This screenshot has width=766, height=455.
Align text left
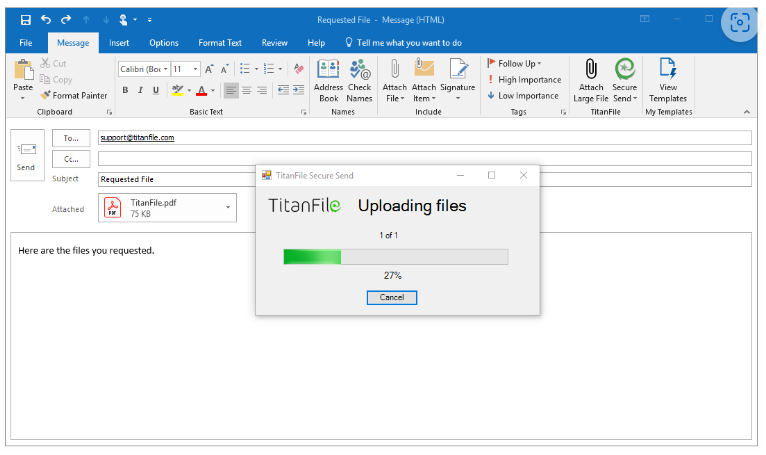(x=231, y=90)
